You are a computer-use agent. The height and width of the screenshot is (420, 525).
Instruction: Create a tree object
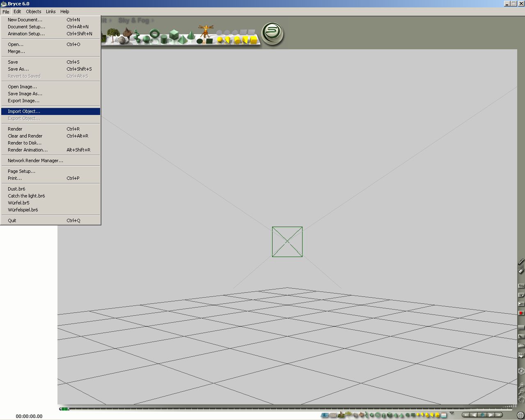tap(113, 35)
